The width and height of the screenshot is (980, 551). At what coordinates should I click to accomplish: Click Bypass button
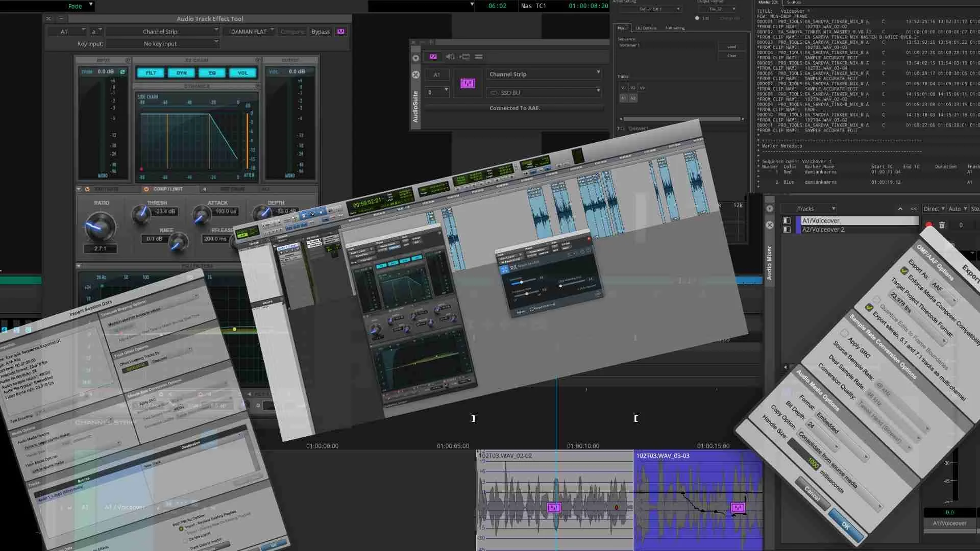click(x=321, y=32)
